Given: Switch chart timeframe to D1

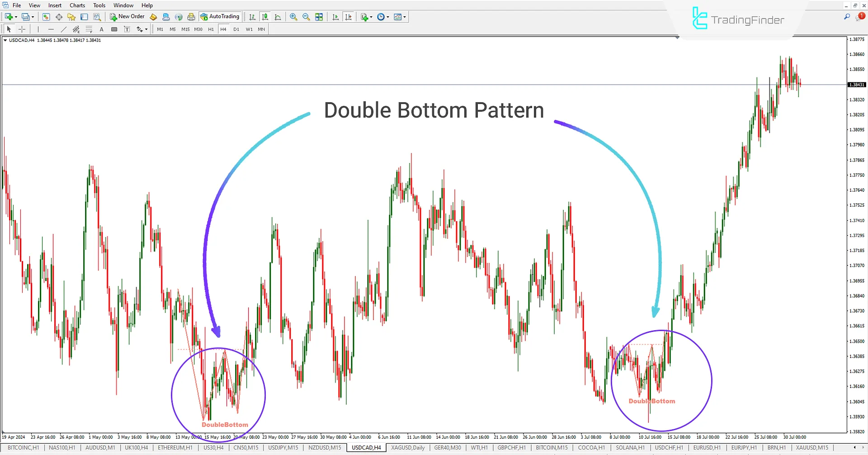Looking at the screenshot, I should pyautogui.click(x=236, y=29).
